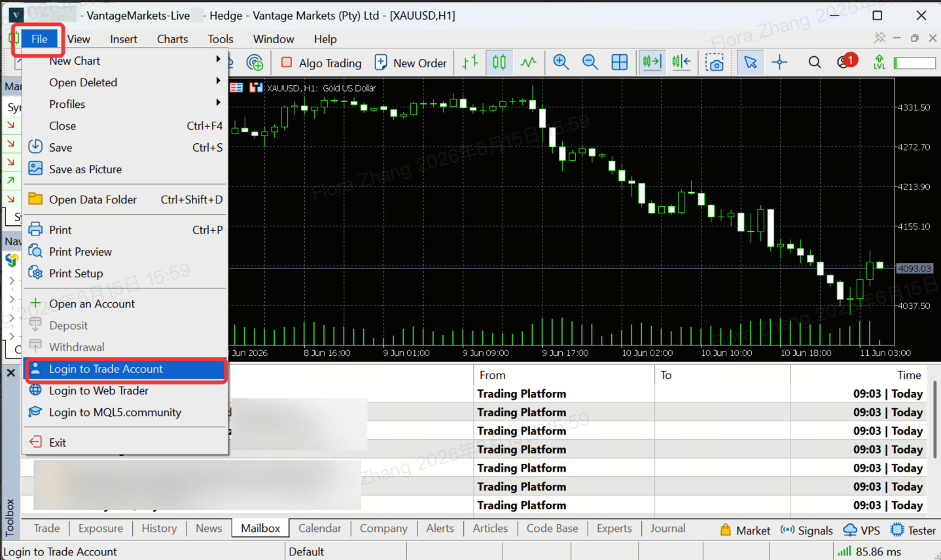This screenshot has width=941, height=560.
Task: Choose Close from the File menu
Action: 126,126
